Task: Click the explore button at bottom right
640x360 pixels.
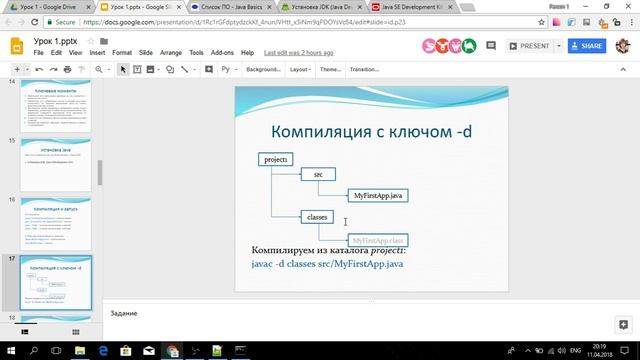Action: point(623,325)
